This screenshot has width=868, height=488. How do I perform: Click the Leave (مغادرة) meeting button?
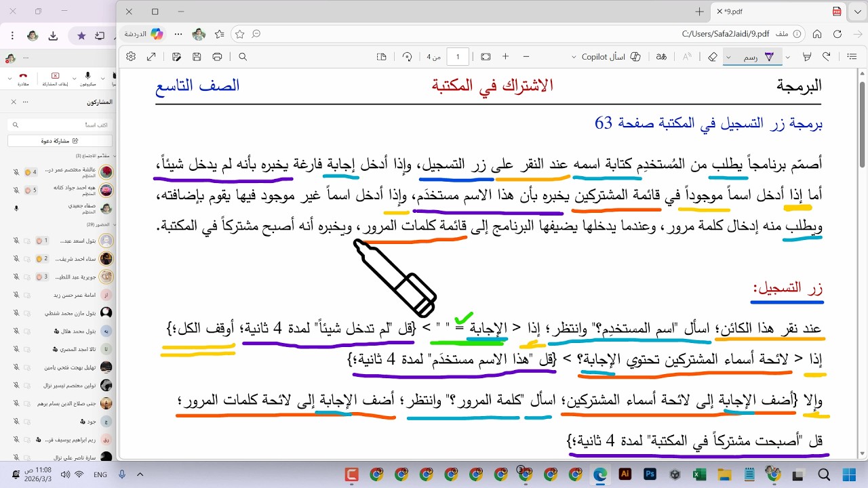pyautogui.click(x=23, y=79)
